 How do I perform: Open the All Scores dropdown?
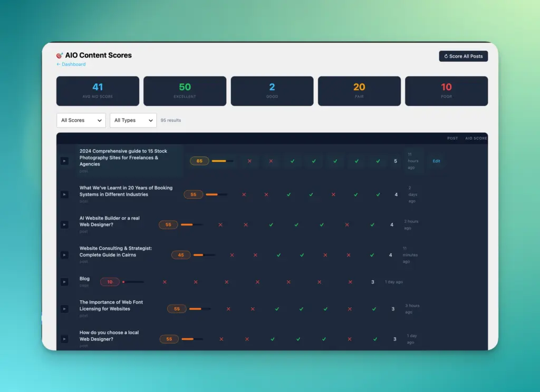(81, 120)
